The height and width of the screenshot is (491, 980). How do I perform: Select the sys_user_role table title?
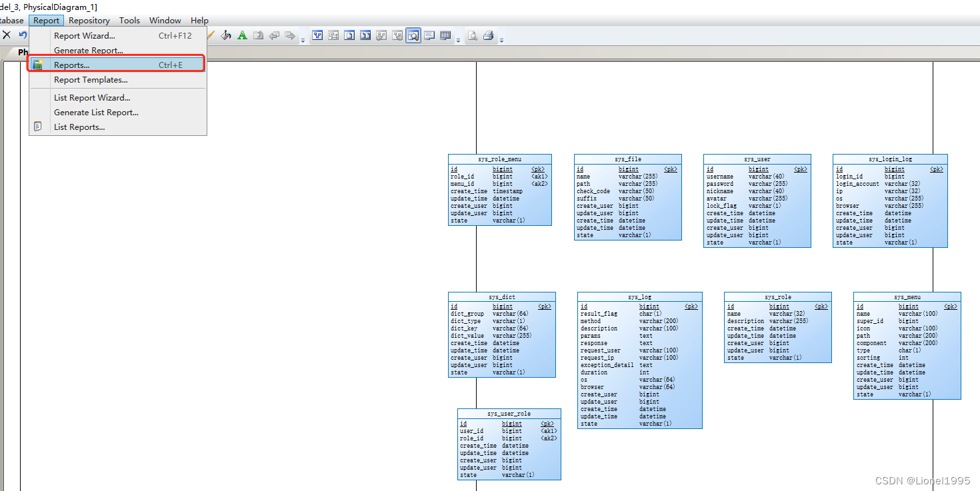pos(509,414)
